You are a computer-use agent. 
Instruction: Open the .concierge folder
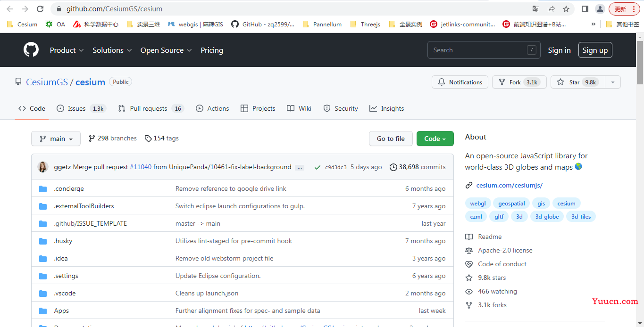coord(69,188)
